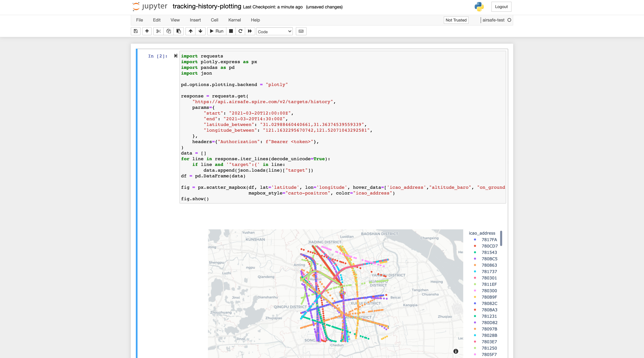Click the In [2] cell prompt
The image size is (644, 358).
tap(158, 56)
